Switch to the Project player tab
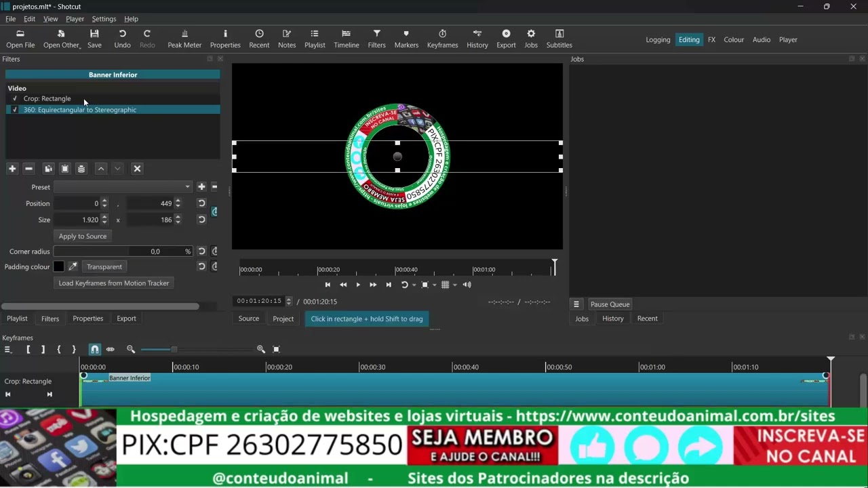The width and height of the screenshot is (868, 488). pos(283,319)
